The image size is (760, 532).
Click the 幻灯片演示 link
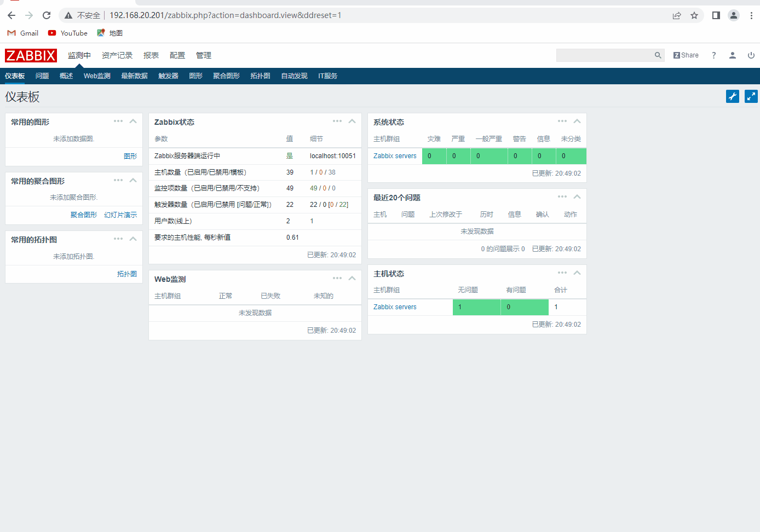120,215
